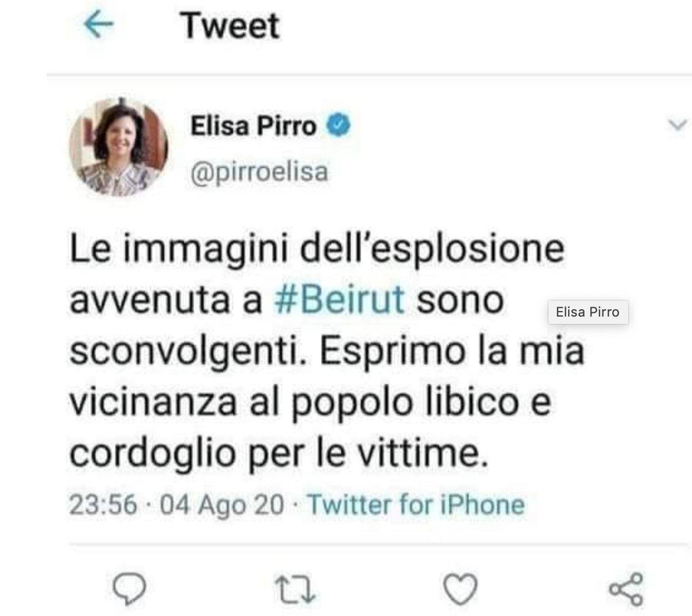Go back using the arrow icon
This screenshot has width=692, height=616.
[x=99, y=25]
